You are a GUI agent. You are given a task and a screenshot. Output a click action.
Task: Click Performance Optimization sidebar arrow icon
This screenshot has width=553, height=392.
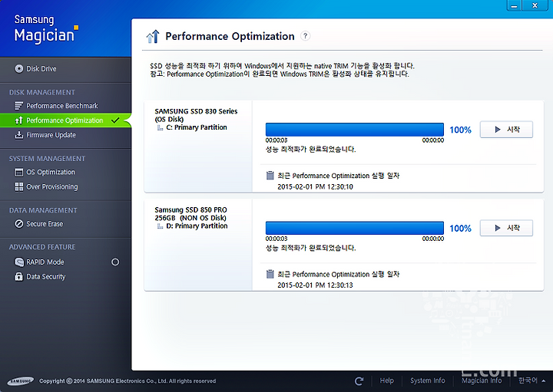(18, 120)
